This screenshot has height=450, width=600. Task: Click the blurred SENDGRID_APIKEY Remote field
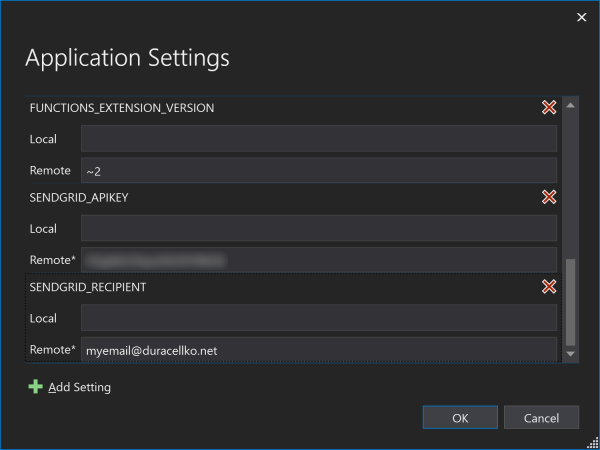point(318,260)
